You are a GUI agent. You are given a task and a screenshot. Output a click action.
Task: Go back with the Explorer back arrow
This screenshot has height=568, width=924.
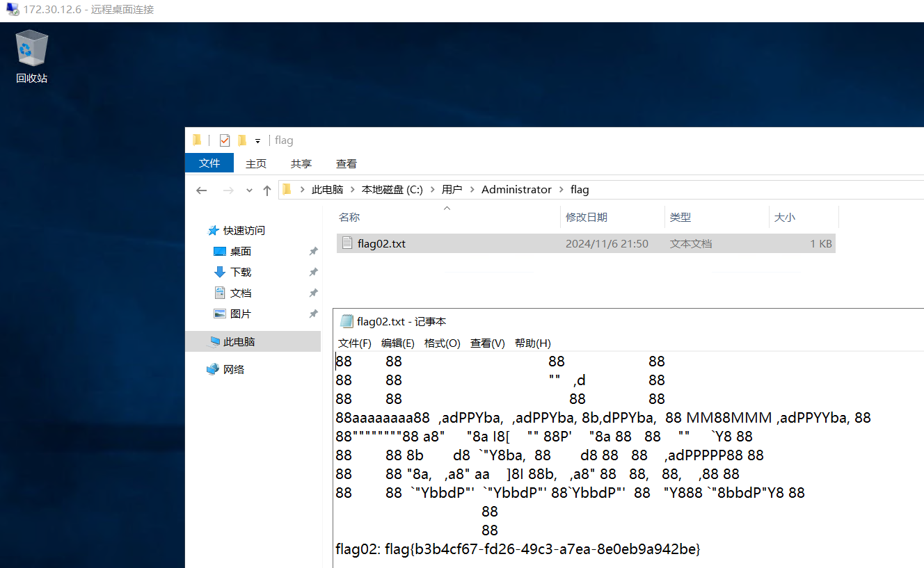(201, 190)
